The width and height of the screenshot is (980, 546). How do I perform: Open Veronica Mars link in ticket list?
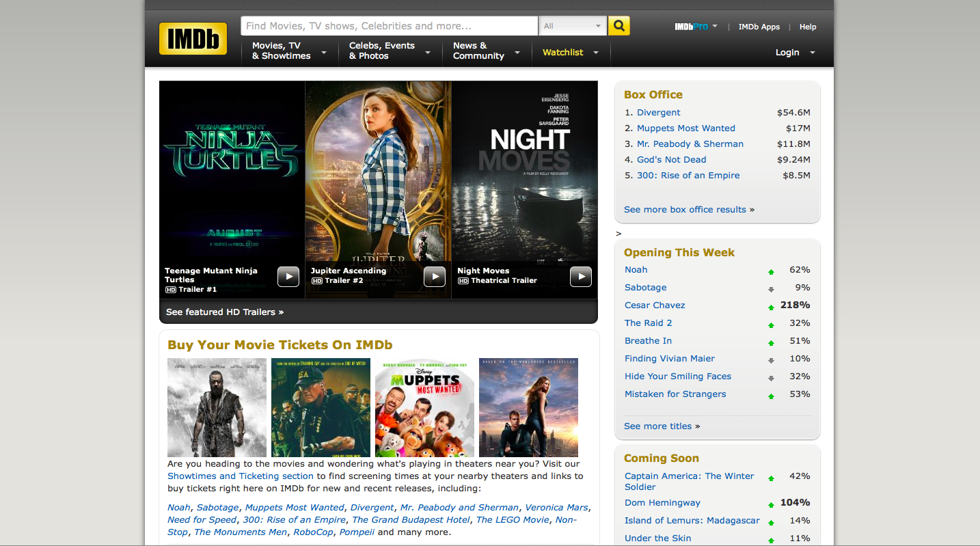click(557, 507)
